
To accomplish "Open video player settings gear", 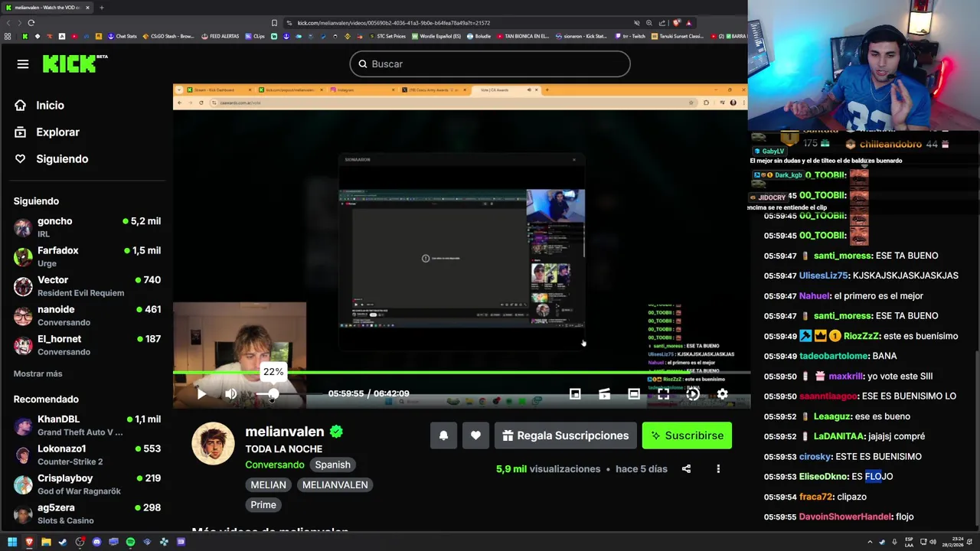I will tap(722, 394).
